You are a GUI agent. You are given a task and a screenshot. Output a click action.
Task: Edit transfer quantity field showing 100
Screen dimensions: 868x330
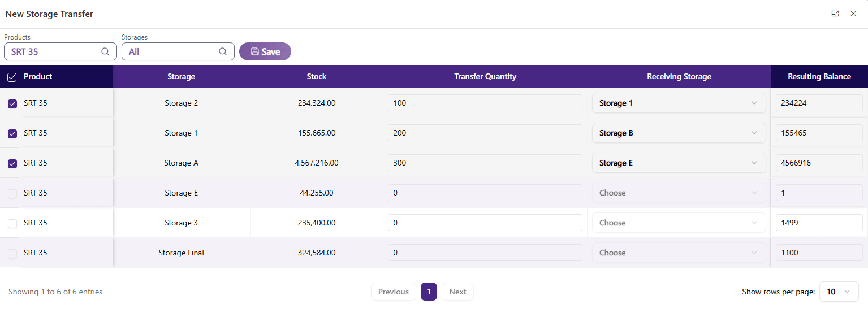tap(485, 103)
